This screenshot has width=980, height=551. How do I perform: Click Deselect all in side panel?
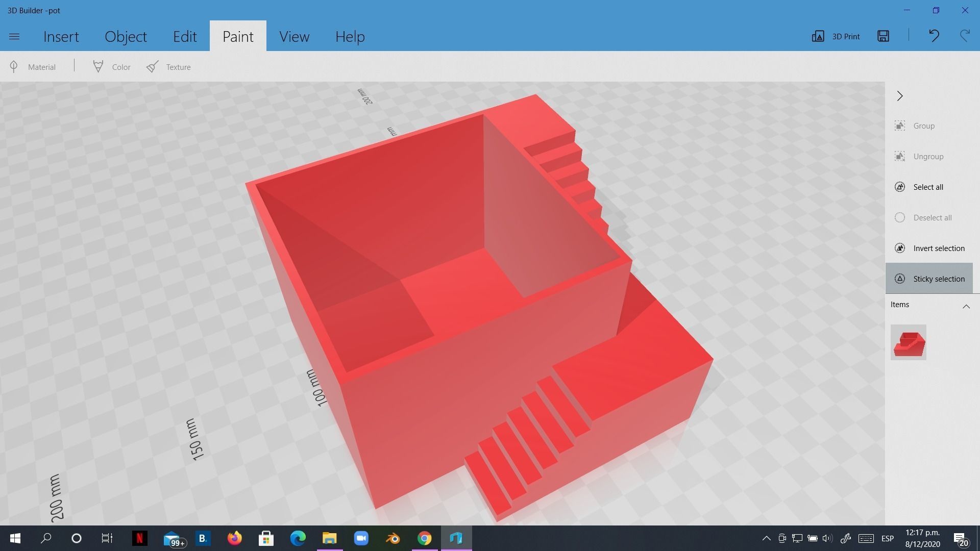pyautogui.click(x=929, y=217)
